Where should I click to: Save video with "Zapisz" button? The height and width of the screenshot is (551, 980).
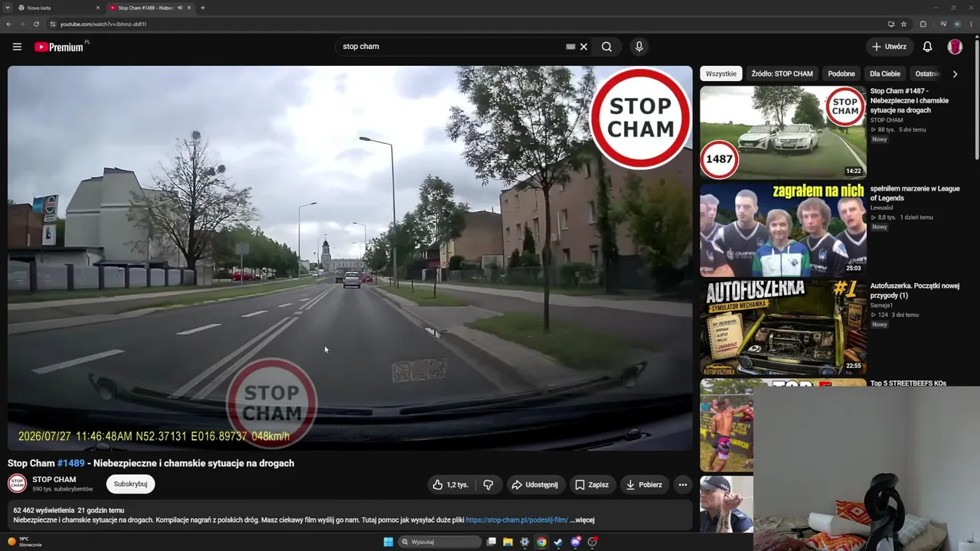click(592, 484)
